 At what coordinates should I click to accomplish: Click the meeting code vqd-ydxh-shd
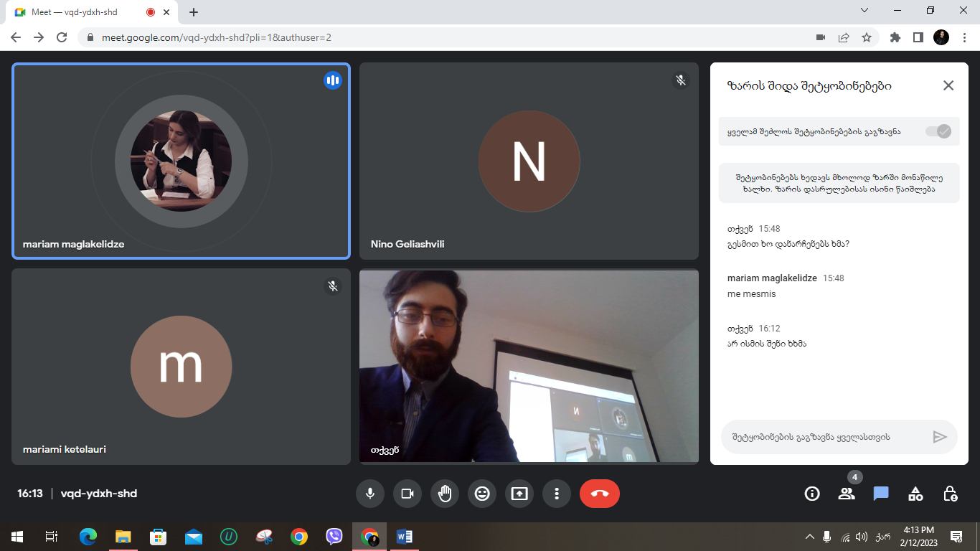(x=99, y=494)
